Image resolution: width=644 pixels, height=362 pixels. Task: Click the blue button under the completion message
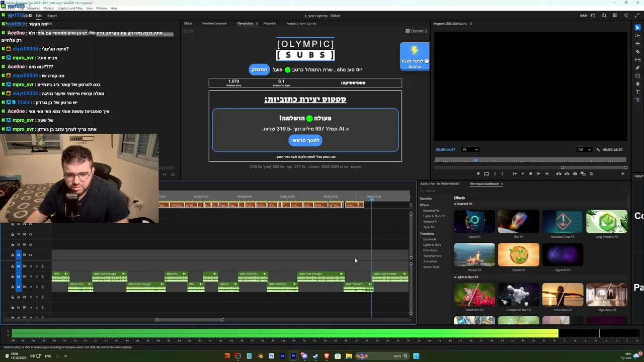coord(305,140)
